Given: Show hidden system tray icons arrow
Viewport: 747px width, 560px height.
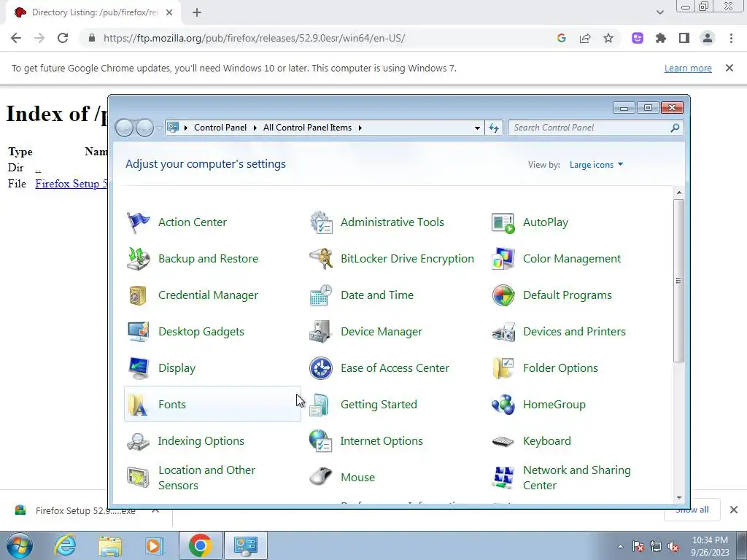Looking at the screenshot, I should [x=620, y=546].
